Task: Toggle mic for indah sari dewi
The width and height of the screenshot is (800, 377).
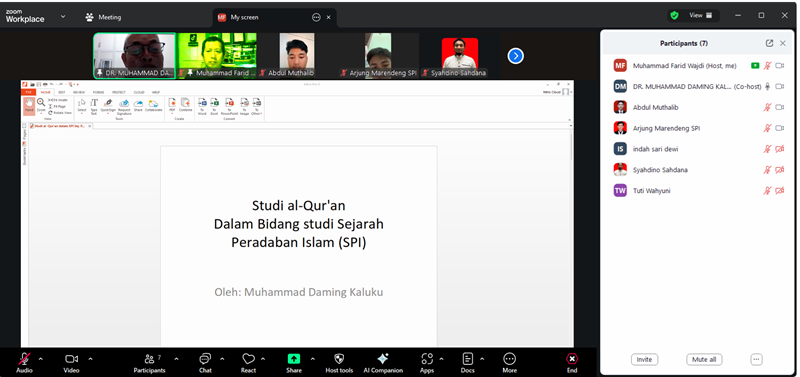Action: 767,149
